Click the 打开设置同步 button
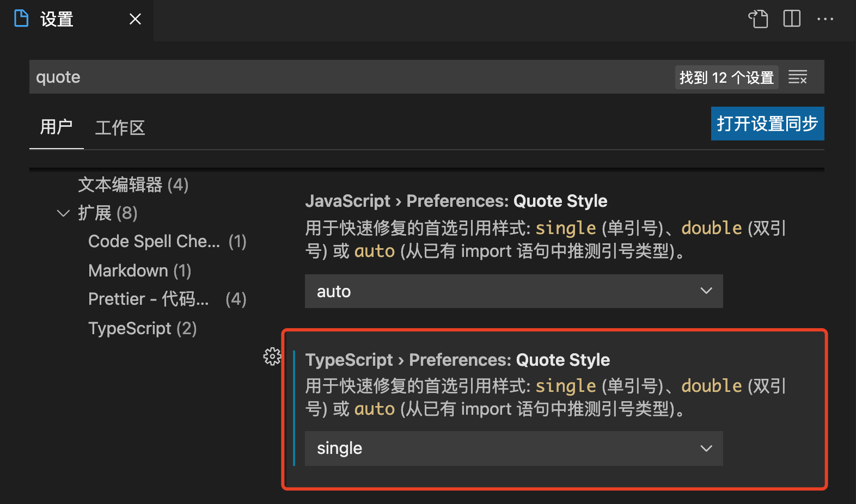This screenshot has width=856, height=504. click(767, 124)
